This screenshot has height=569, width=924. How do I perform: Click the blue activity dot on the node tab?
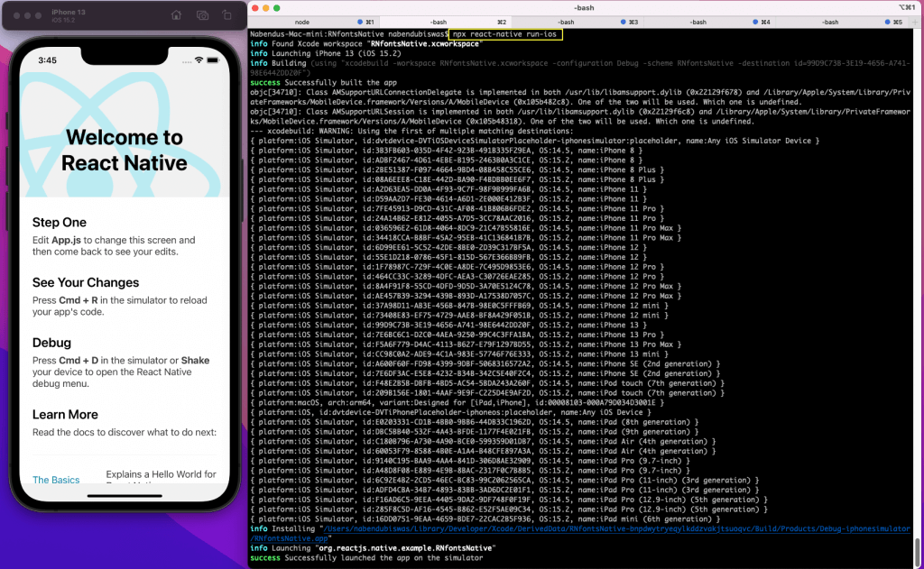pos(359,21)
